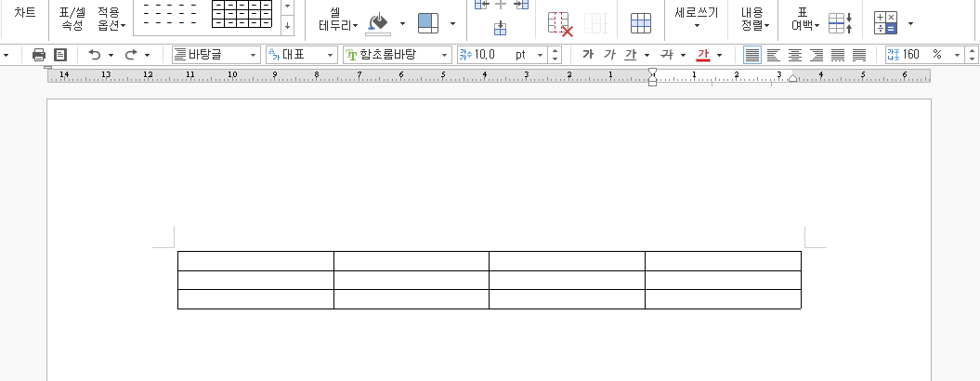Insert column to the right icon
The width and height of the screenshot is (980, 381).
[x=521, y=5]
